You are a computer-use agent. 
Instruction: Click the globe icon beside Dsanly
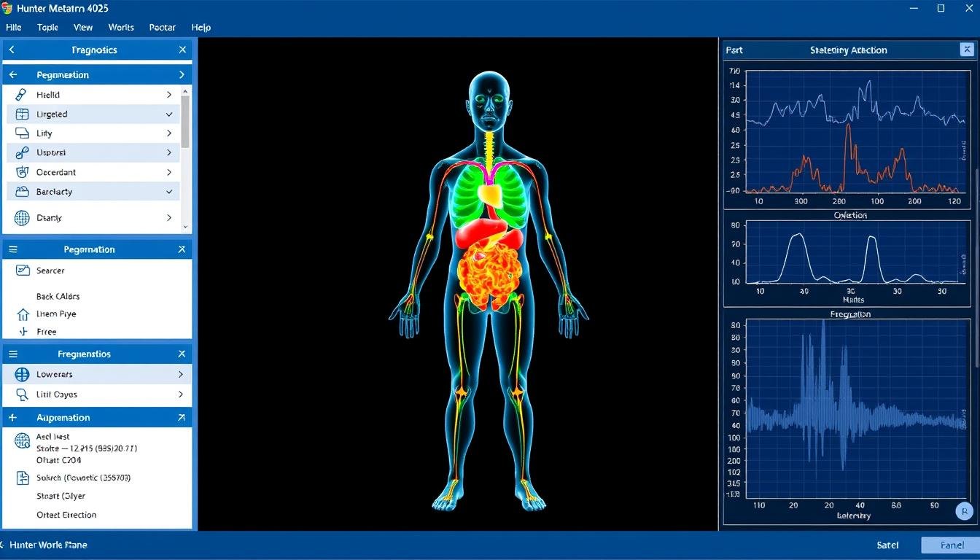[x=22, y=218]
